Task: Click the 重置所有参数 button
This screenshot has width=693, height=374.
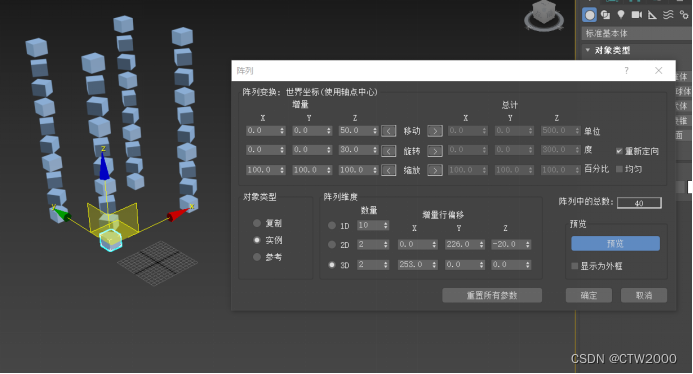Action: pos(492,295)
